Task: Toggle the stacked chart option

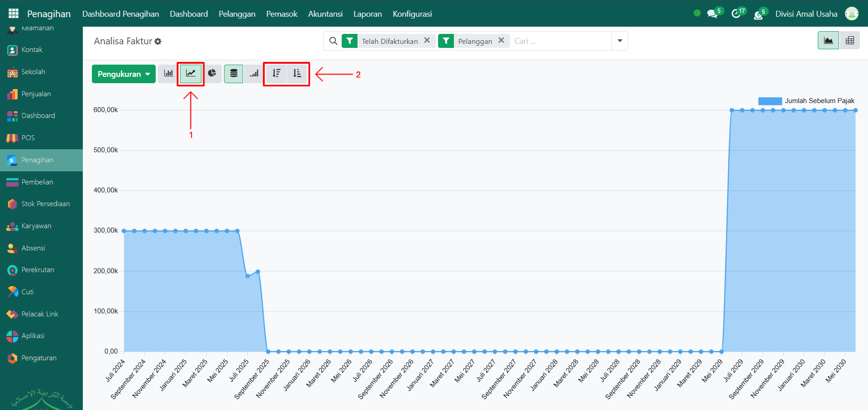Action: (x=234, y=74)
